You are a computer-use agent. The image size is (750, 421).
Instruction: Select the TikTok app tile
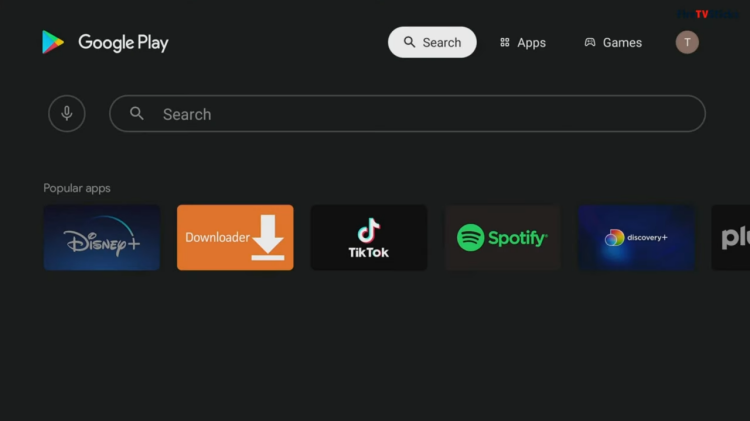[x=369, y=237]
